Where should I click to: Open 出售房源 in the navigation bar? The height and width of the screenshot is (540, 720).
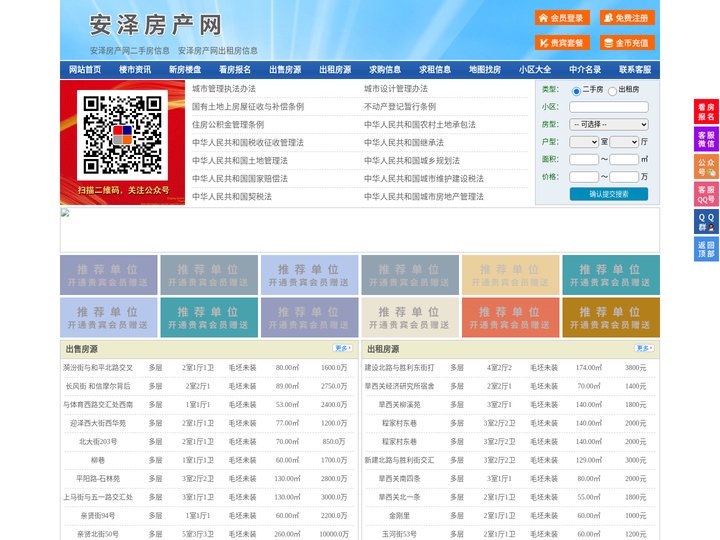[x=285, y=70]
